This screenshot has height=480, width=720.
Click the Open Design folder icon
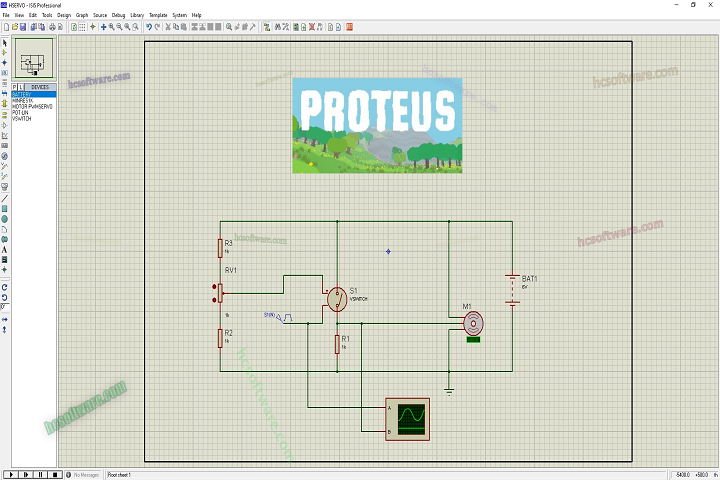click(15, 27)
